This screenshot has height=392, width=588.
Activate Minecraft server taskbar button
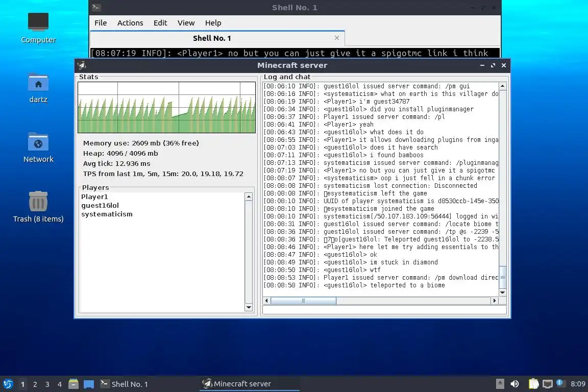click(250, 384)
